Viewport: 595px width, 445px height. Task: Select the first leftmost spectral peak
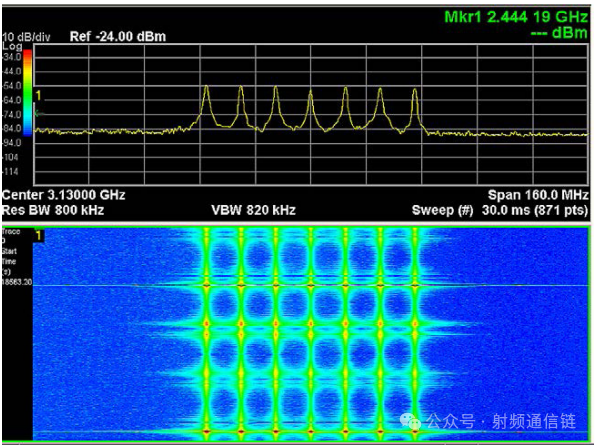(x=206, y=88)
